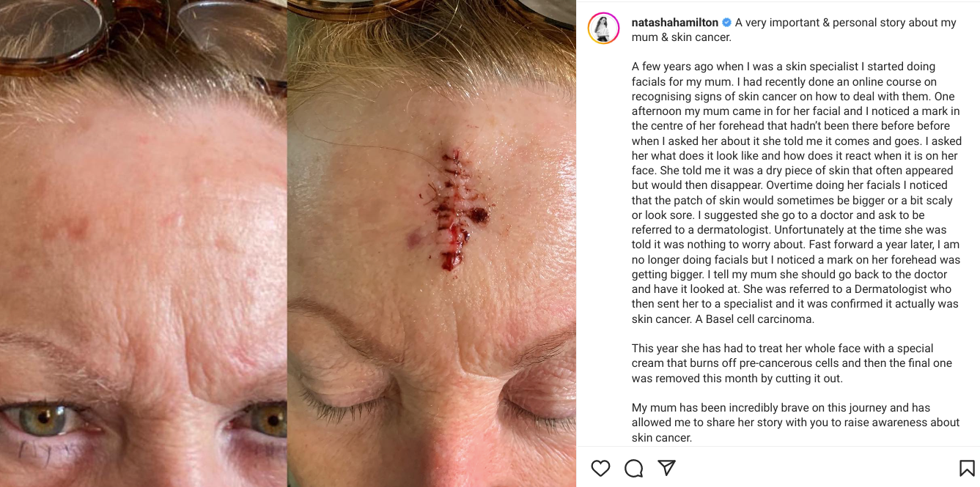980x487 pixels.
Task: Open natashahamilton's circular profile avatar
Action: click(x=604, y=28)
